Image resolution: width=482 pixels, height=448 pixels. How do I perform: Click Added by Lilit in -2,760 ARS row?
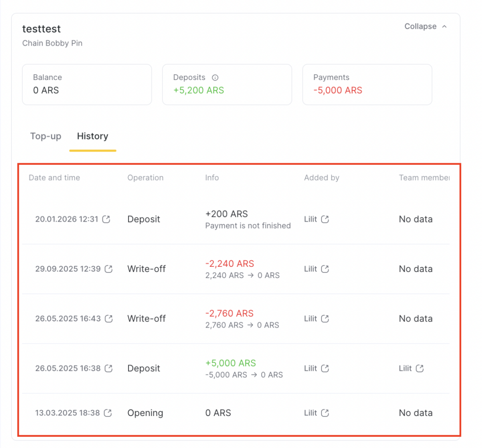point(311,319)
